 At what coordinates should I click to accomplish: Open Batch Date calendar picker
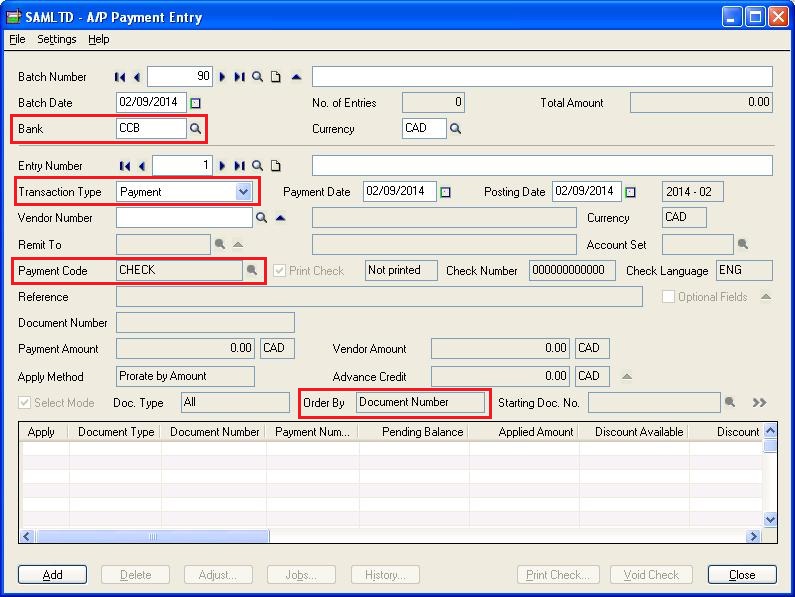[x=195, y=103]
